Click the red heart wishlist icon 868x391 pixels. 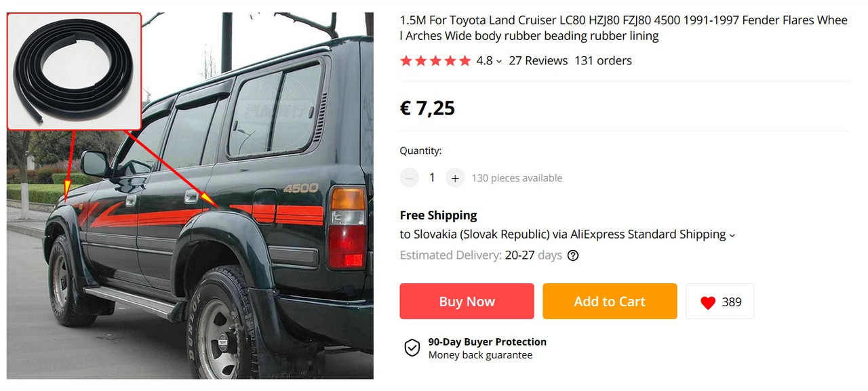[708, 302]
